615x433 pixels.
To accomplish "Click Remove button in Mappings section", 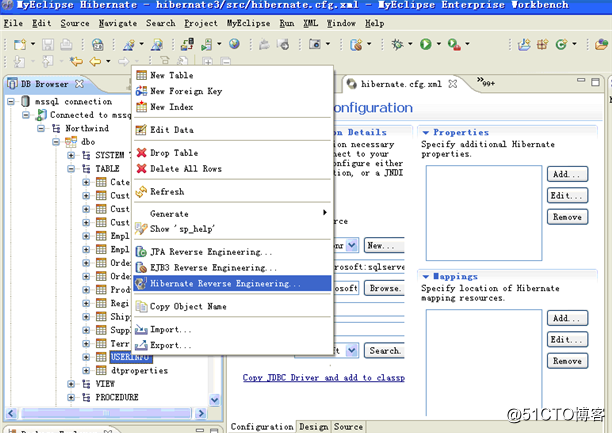I will click(567, 360).
